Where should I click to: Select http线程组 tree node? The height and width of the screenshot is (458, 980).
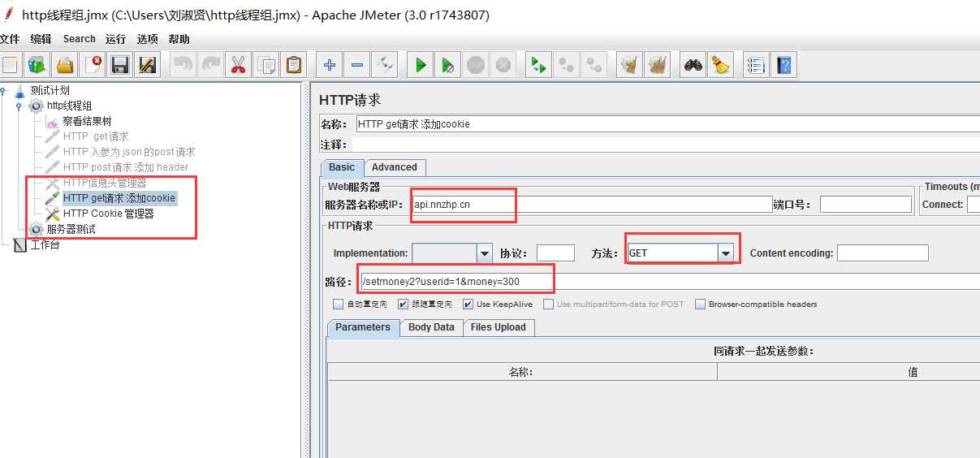click(69, 106)
